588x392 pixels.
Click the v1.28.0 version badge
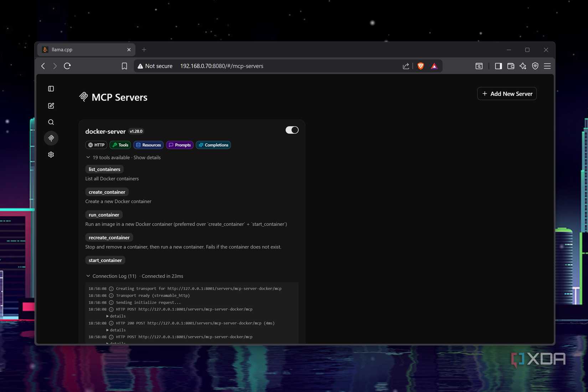pos(136,131)
